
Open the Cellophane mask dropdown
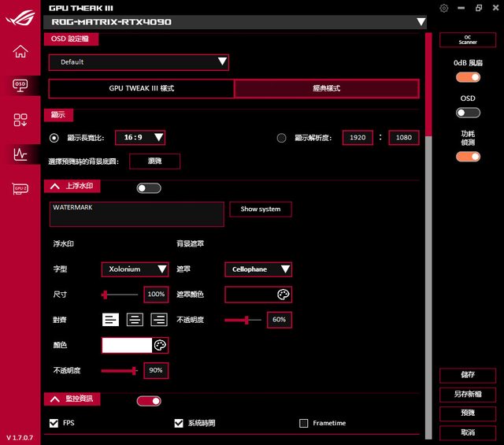click(x=258, y=269)
